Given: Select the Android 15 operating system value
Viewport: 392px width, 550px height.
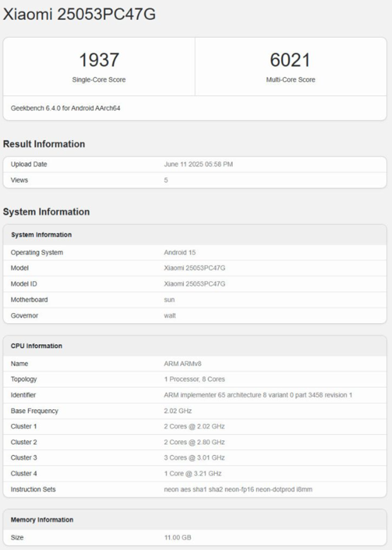Looking at the screenshot, I should (181, 253).
